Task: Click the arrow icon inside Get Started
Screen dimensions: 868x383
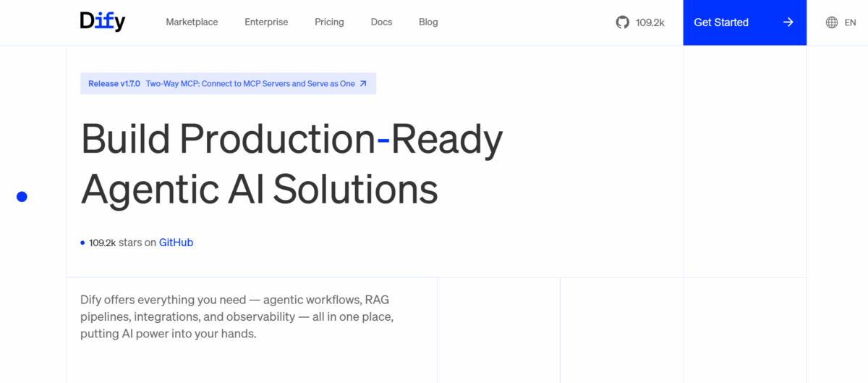Action: point(788,22)
